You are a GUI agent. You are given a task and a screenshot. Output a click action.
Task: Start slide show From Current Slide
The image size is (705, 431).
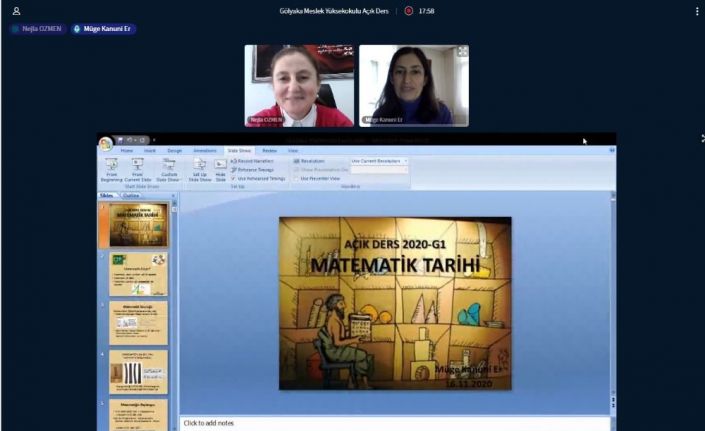[138, 170]
